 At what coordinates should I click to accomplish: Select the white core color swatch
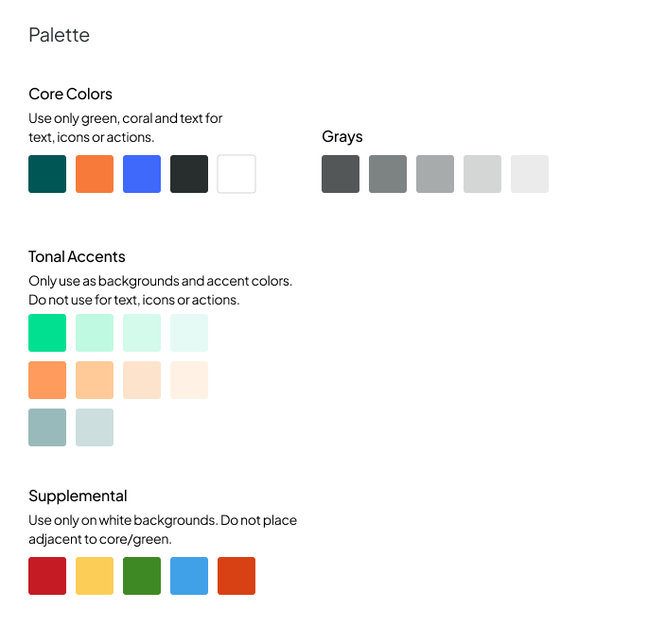tap(236, 174)
